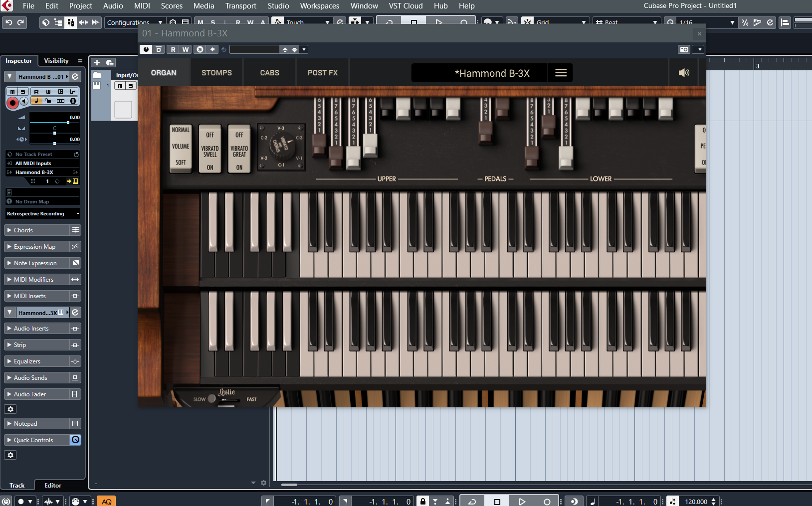The width and height of the screenshot is (812, 506).
Task: Toggle the Cycle loop button in bottom transport
Action: (472, 502)
